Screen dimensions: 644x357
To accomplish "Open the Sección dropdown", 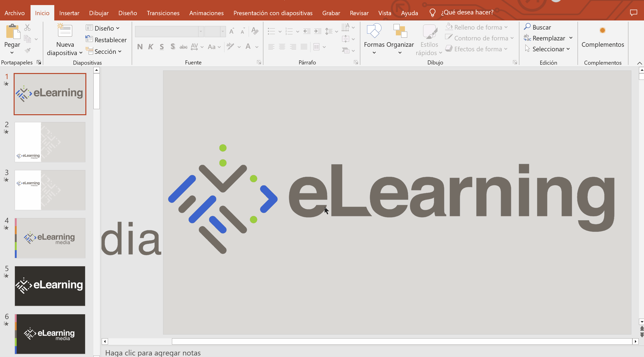I will 104,51.
